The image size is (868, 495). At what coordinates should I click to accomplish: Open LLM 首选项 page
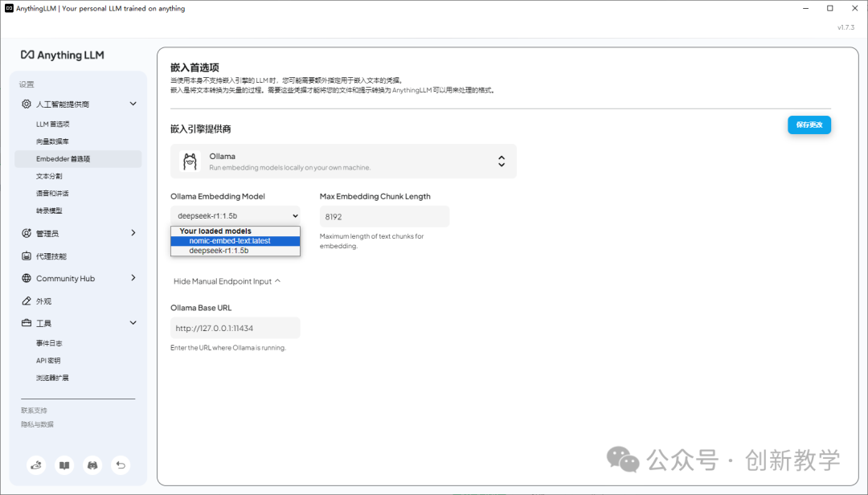point(52,124)
